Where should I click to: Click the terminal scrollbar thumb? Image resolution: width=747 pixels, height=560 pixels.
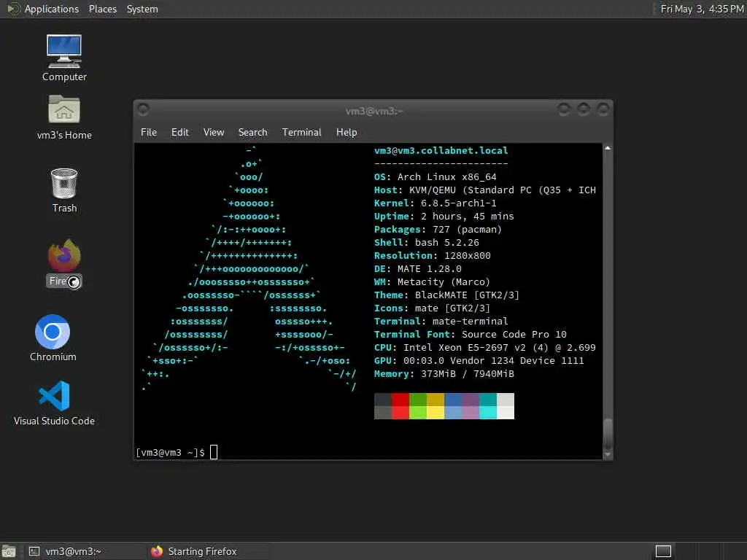608,433
